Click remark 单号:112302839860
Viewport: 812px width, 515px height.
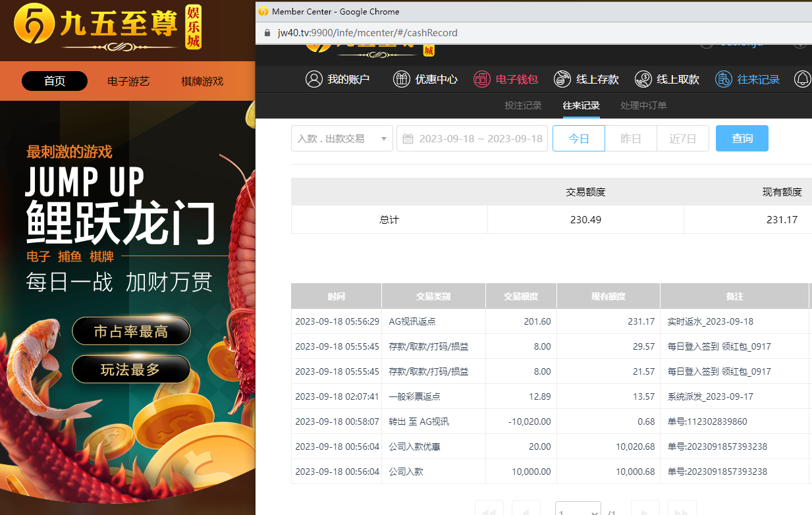707,421
